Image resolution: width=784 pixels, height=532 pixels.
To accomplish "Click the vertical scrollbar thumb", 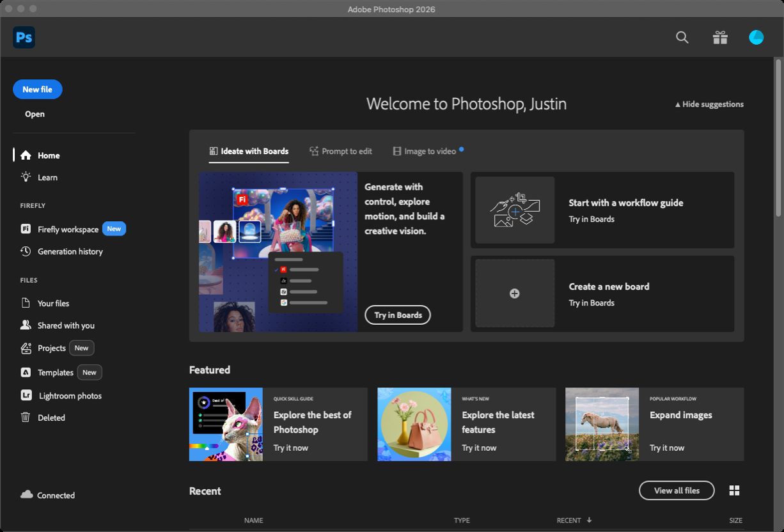I will click(x=778, y=137).
